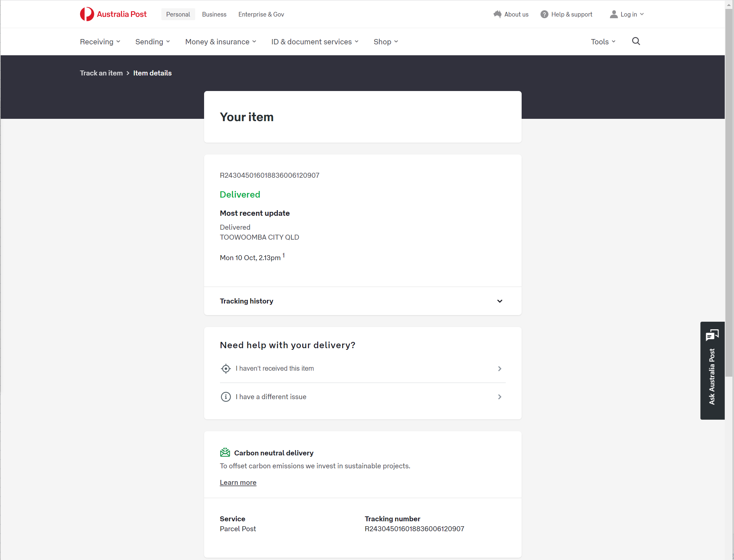734x560 pixels.
Task: Click the Log in user icon
Action: pyautogui.click(x=613, y=14)
